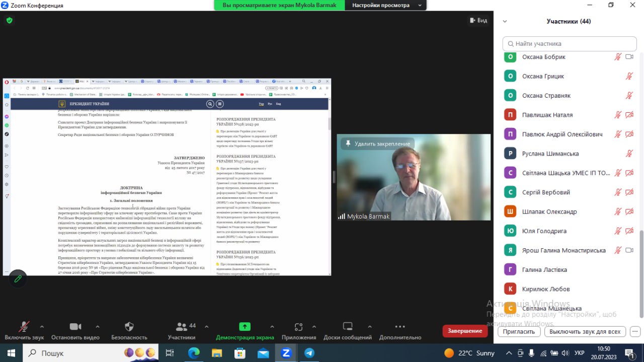Open the Настройки просмотра dropdown
Viewport: 644px width, 362px height.
coord(387,5)
